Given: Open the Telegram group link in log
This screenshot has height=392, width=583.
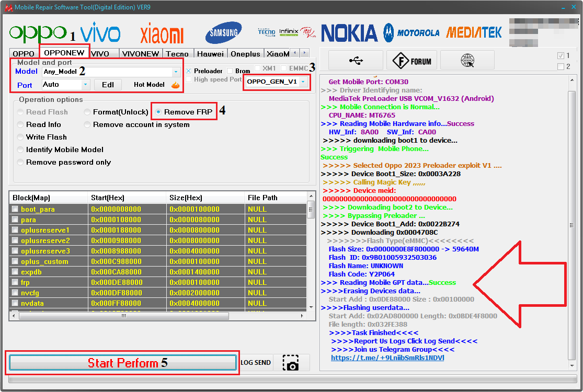Looking at the screenshot, I should [387, 358].
